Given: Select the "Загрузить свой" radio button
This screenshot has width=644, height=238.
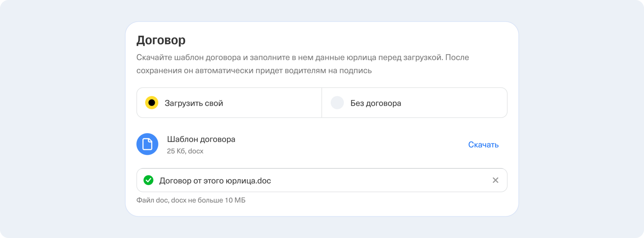Looking at the screenshot, I should (152, 103).
